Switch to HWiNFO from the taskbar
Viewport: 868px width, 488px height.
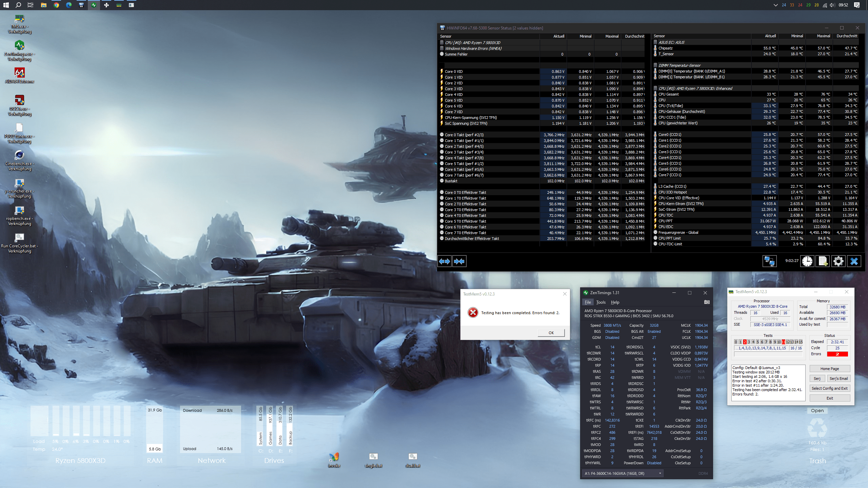(81, 5)
